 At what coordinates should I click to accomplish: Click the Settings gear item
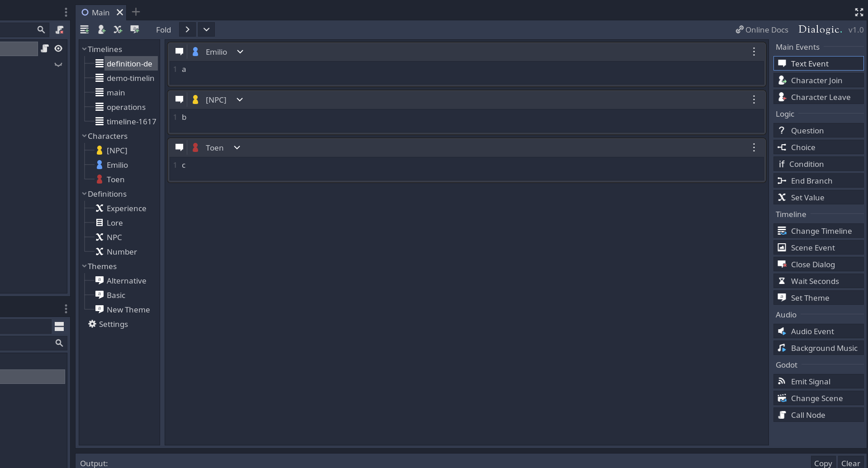coord(108,324)
